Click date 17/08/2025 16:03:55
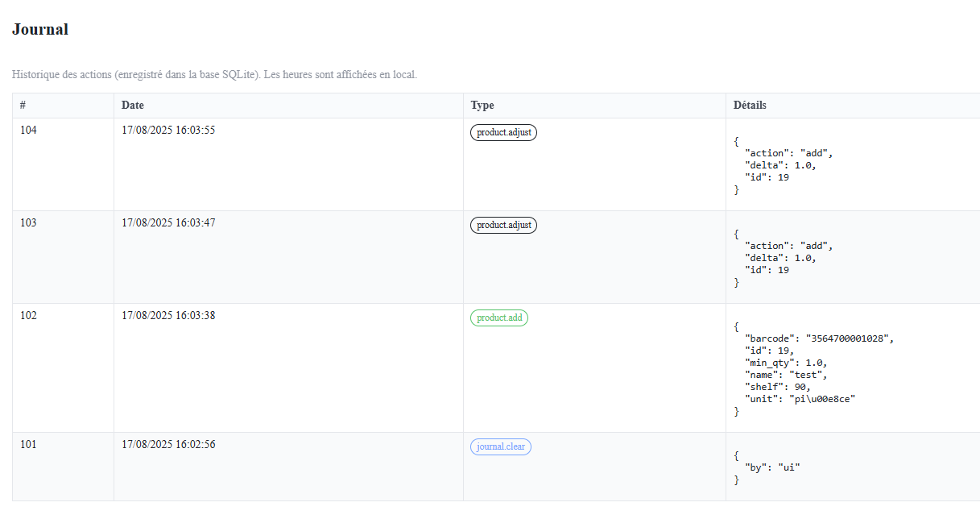This screenshot has height=519, width=980. 168,131
